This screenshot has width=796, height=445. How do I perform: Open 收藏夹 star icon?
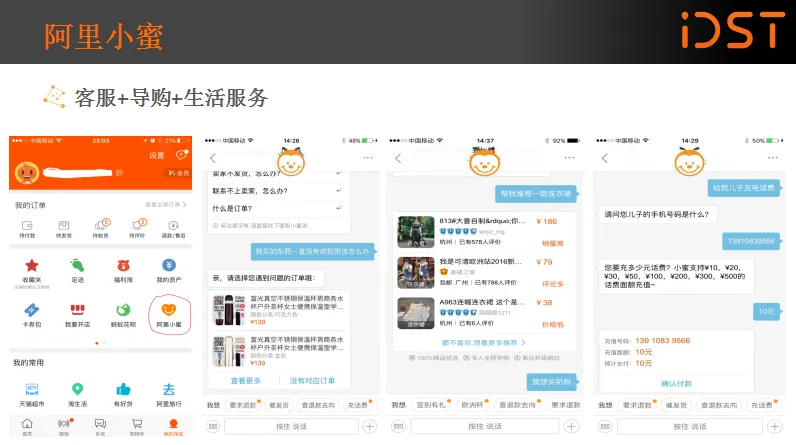click(31, 265)
